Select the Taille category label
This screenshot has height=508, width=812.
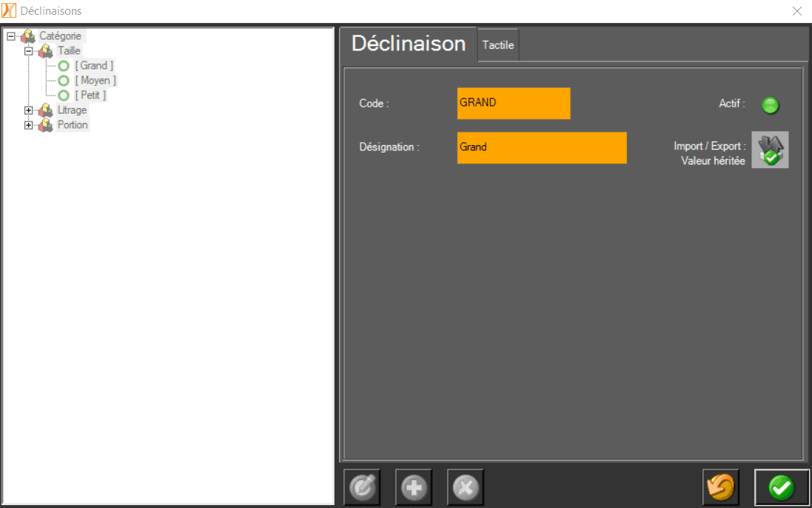[69, 51]
